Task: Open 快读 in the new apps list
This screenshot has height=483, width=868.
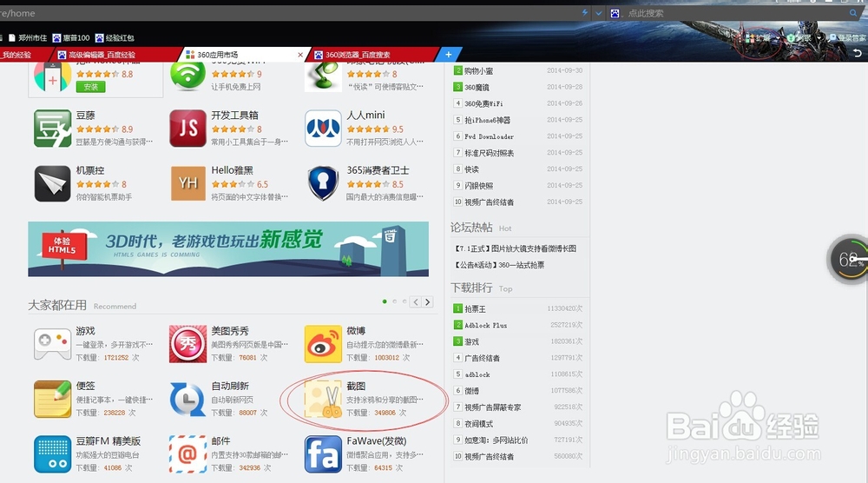Action: pyautogui.click(x=471, y=169)
